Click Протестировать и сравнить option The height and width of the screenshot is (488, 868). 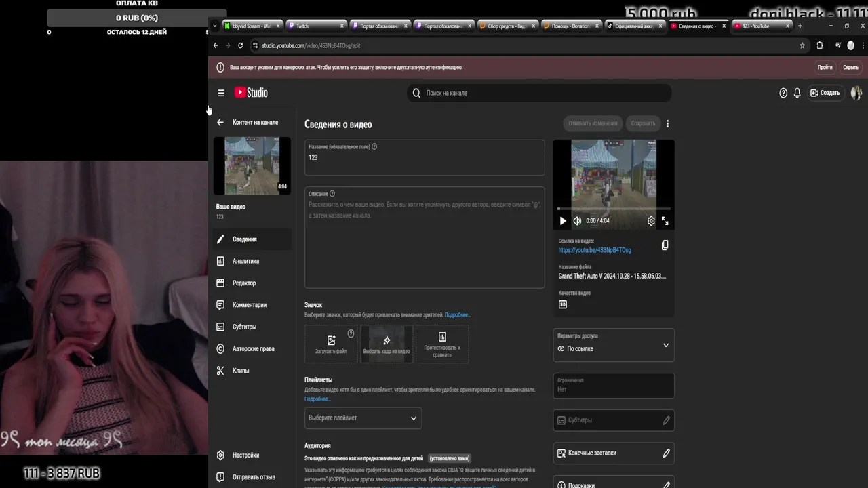coord(442,344)
